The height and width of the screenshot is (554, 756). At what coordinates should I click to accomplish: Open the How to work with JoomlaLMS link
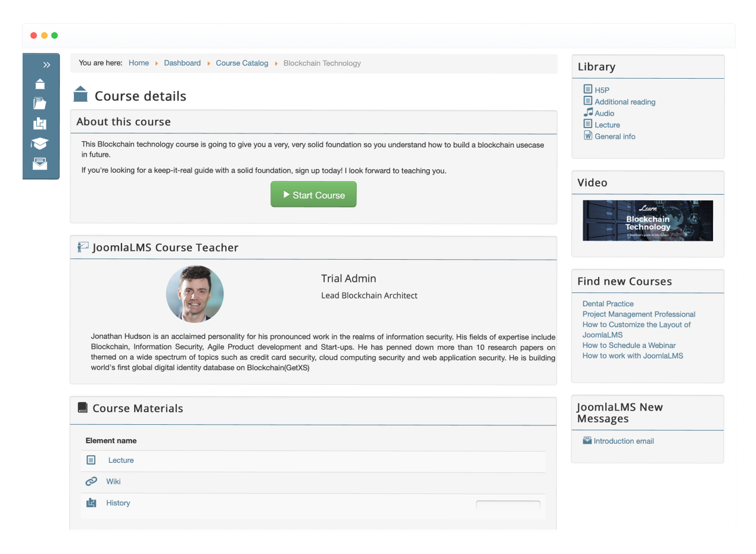(633, 356)
